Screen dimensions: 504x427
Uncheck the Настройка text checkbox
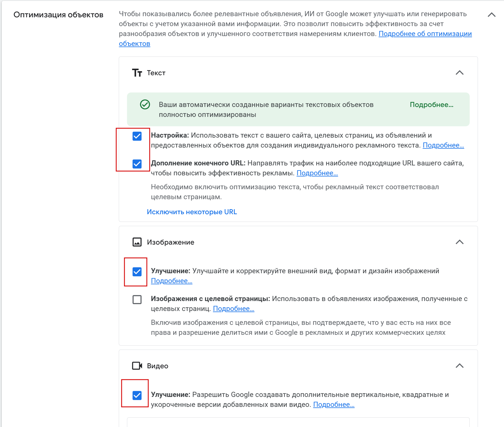pyautogui.click(x=137, y=136)
